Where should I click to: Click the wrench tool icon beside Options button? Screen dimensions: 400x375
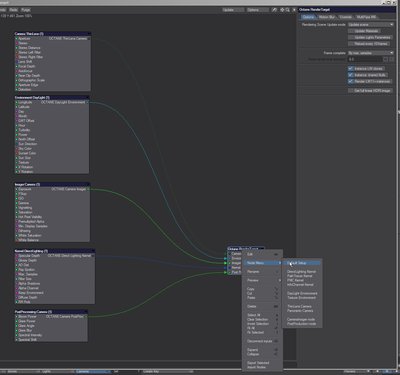[274, 10]
